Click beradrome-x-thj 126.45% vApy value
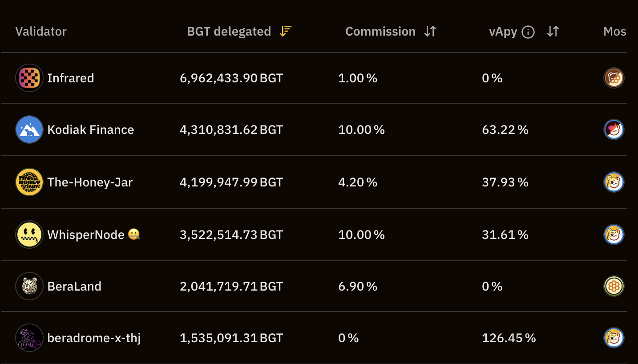 (x=509, y=338)
